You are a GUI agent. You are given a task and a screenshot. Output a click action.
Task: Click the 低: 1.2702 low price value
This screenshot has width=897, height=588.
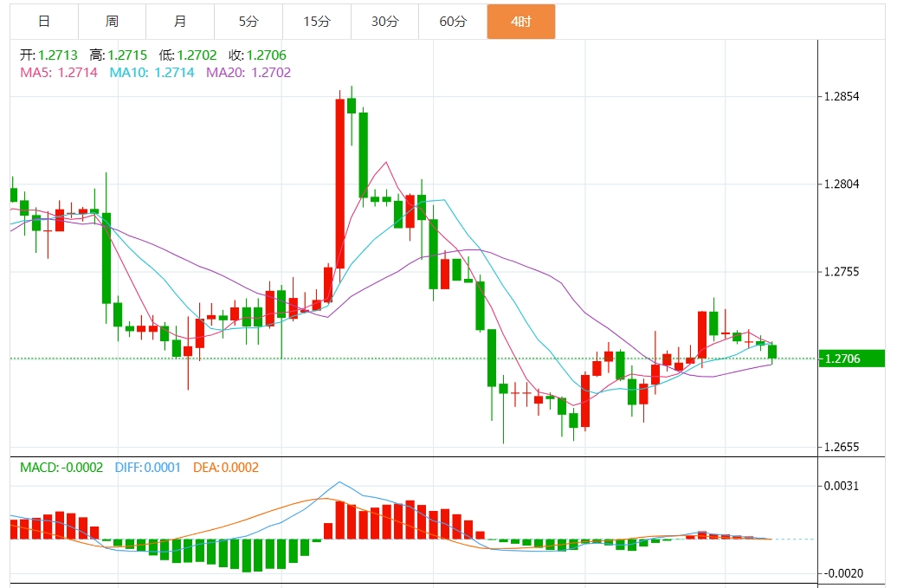[188, 55]
